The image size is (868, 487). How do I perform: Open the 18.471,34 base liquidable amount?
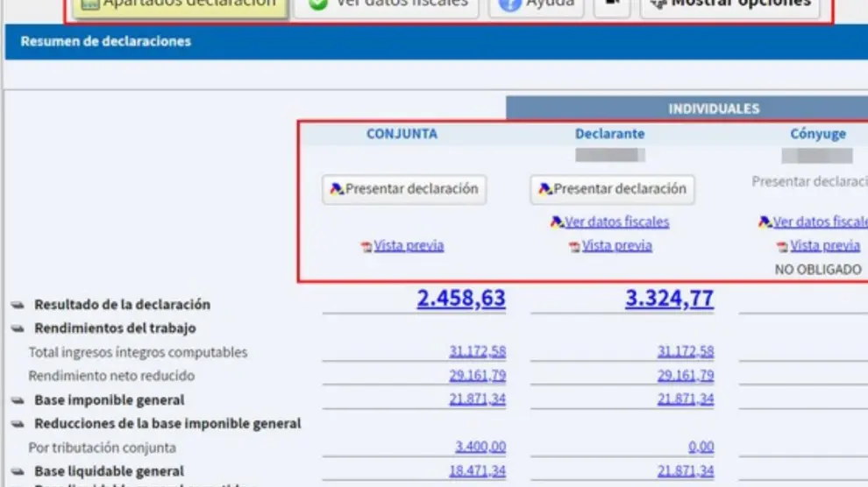(477, 471)
